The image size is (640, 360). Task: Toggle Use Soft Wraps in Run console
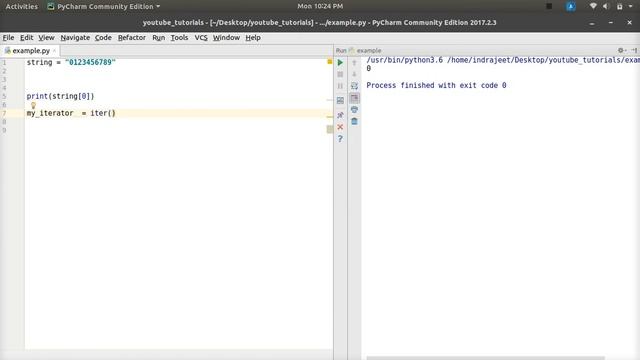[354, 86]
